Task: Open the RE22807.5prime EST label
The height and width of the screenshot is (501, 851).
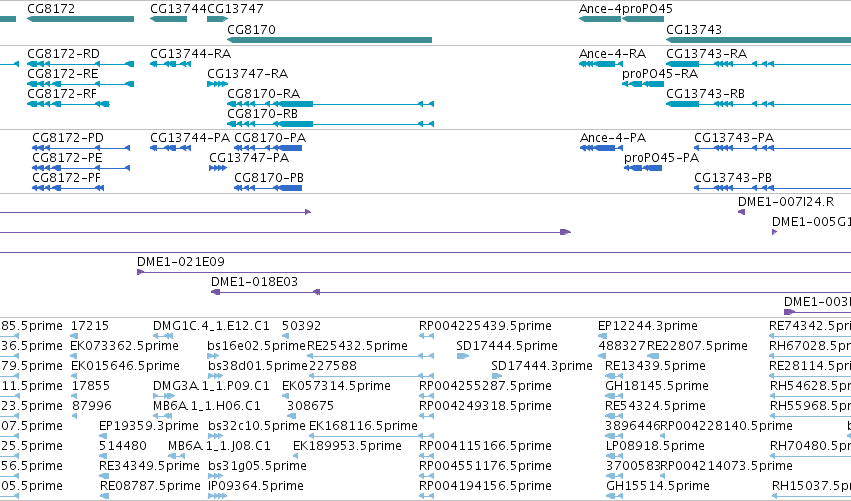Action: pyautogui.click(x=697, y=346)
